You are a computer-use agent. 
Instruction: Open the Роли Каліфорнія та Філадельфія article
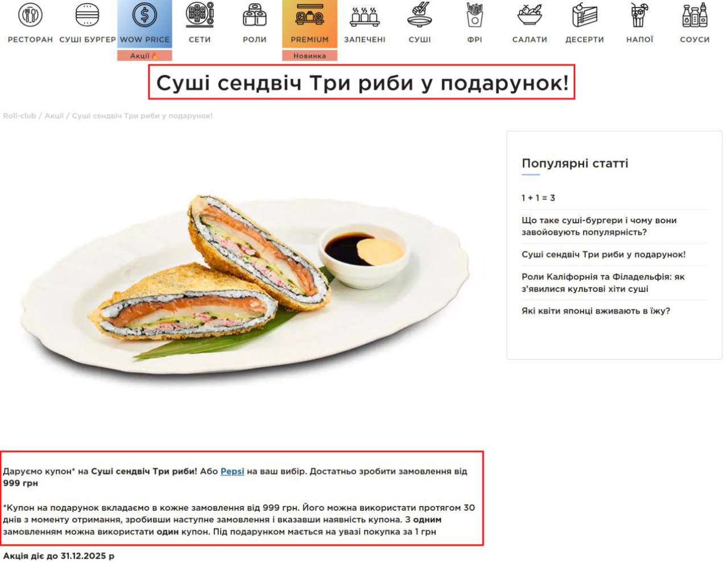click(x=603, y=282)
